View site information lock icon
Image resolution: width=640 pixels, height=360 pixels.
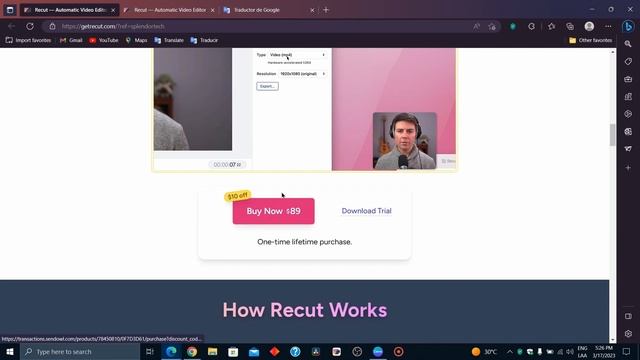tap(52, 26)
